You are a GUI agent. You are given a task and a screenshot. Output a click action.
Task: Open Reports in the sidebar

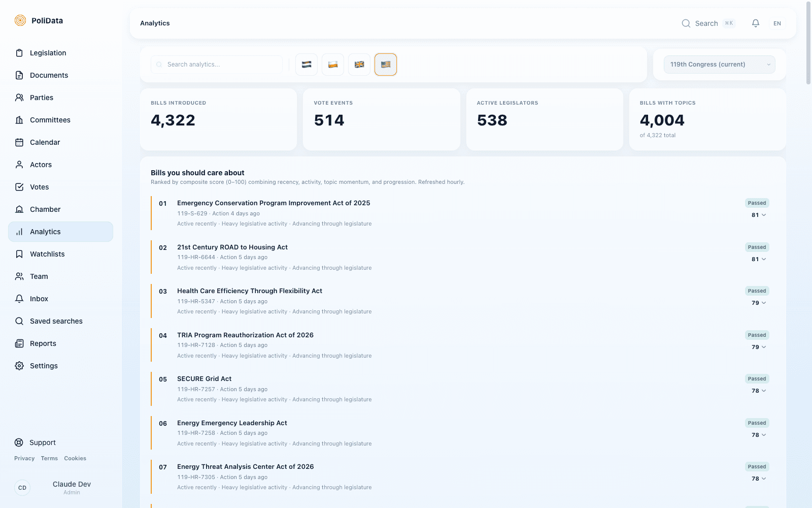(x=60, y=343)
